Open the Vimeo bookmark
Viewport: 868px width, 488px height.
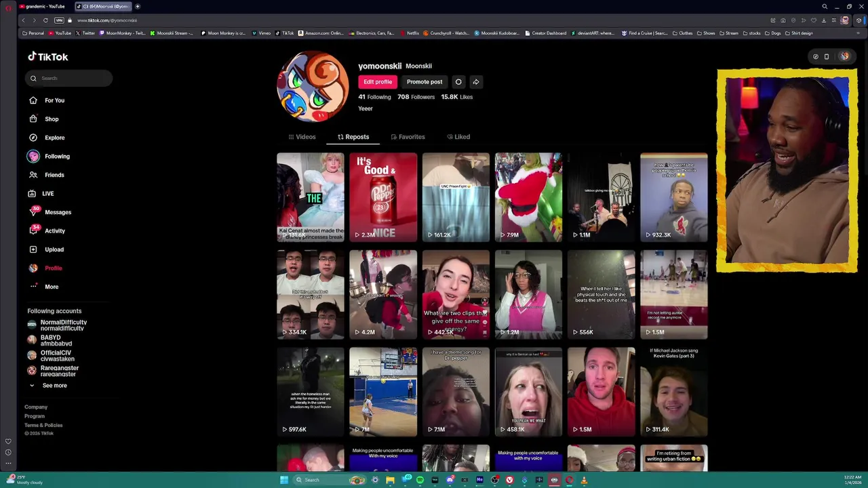pyautogui.click(x=261, y=33)
